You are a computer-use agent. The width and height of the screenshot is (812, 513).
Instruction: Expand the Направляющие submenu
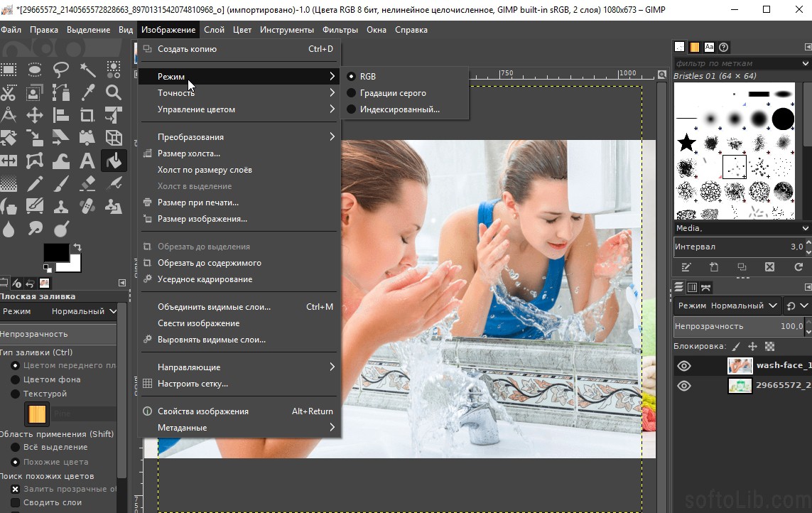tap(239, 367)
